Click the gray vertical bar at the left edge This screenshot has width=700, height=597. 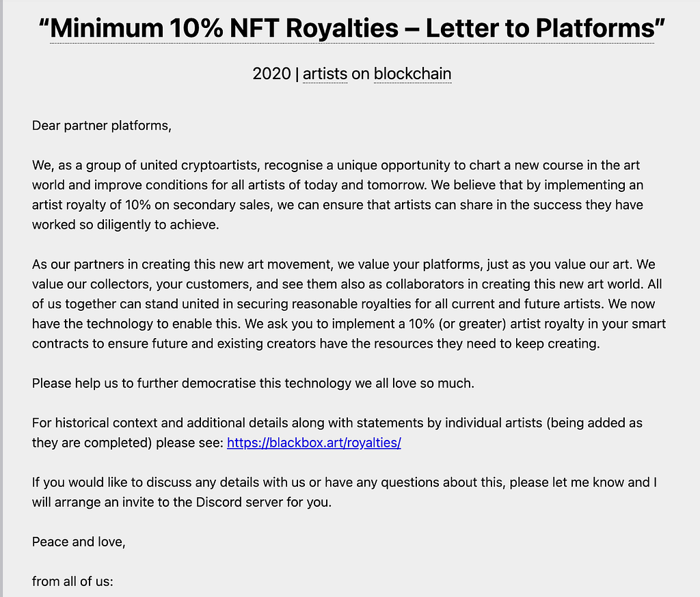point(1,298)
